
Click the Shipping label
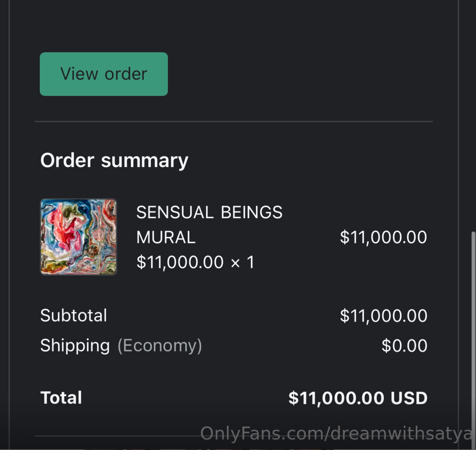tap(75, 345)
